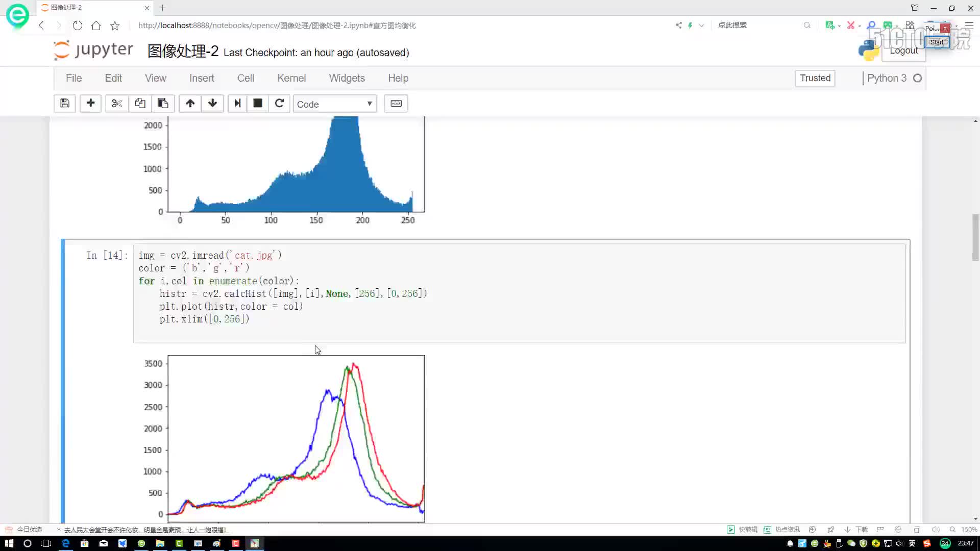Open a new browser tab with plus
980x551 pixels.
click(162, 8)
